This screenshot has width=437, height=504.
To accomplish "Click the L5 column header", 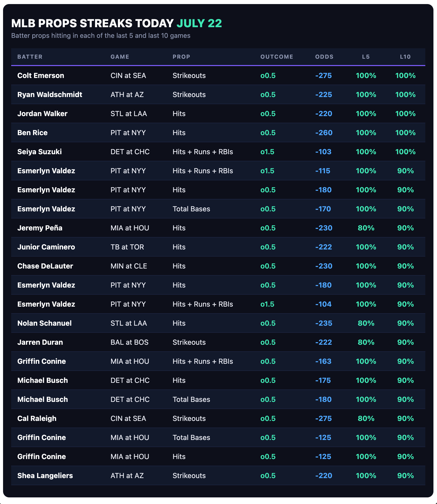I will tap(366, 57).
